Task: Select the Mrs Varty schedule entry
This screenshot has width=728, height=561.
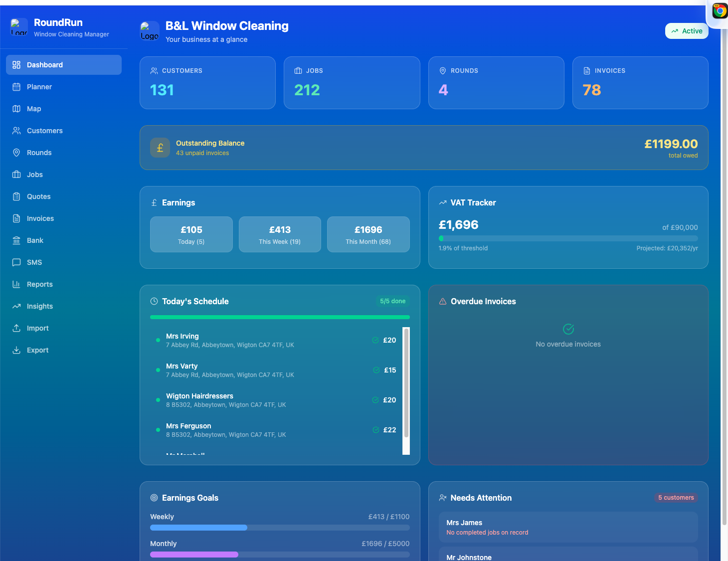Action: tap(276, 370)
